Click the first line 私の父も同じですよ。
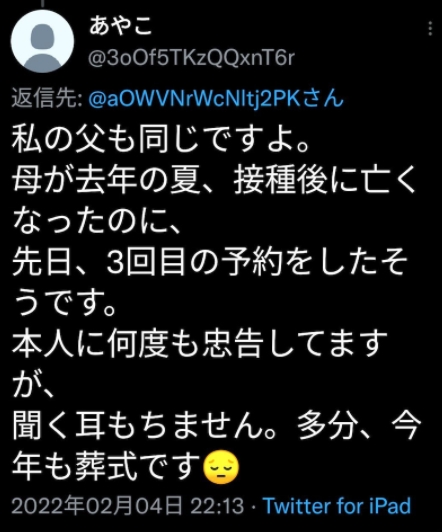 (161, 140)
